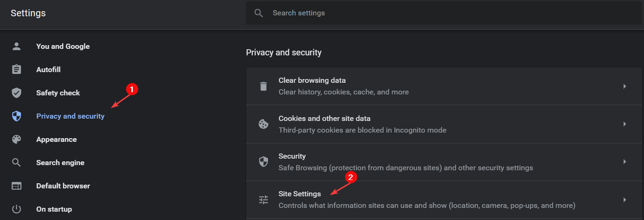
Task: Expand the Clear browsing data arrow
Action: [625, 86]
